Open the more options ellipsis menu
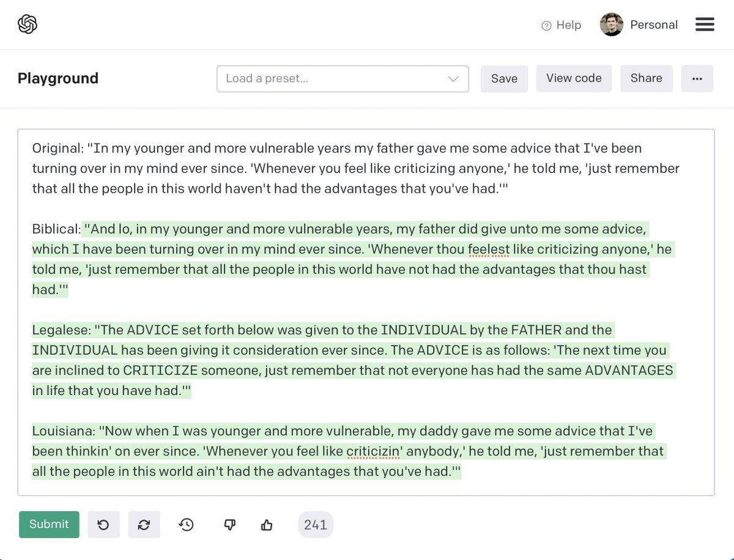This screenshot has width=734, height=560. click(697, 79)
